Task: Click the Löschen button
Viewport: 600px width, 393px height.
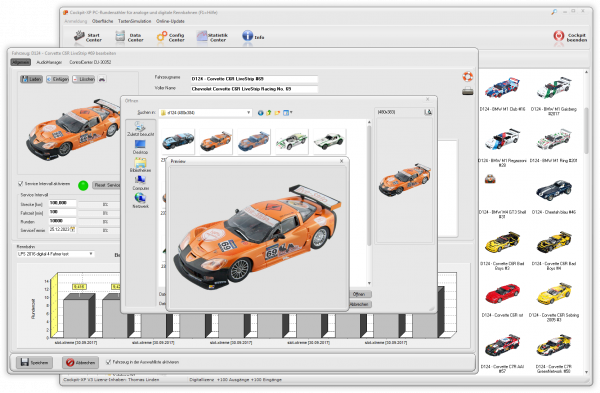Action: [84, 79]
